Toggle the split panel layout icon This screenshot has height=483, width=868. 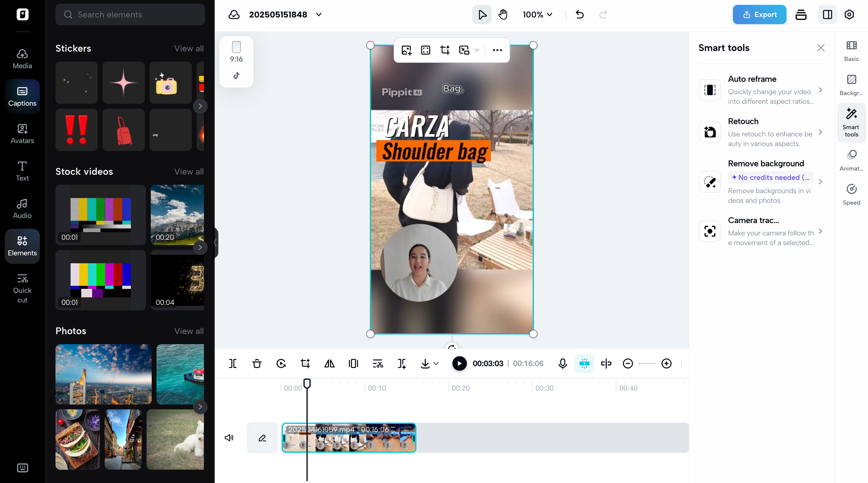[827, 14]
